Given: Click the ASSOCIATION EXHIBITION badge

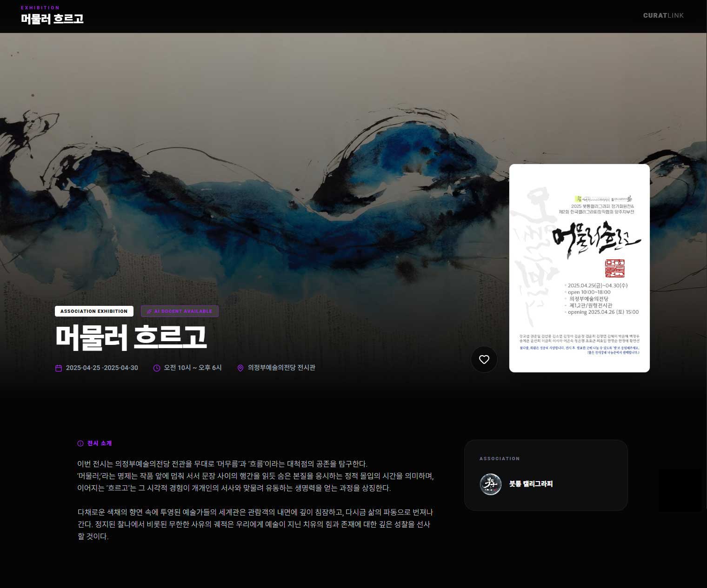Looking at the screenshot, I should click(94, 311).
